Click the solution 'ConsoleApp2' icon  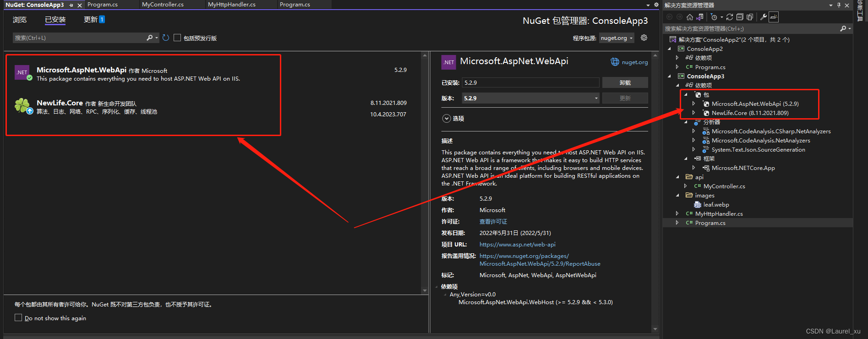(x=673, y=39)
